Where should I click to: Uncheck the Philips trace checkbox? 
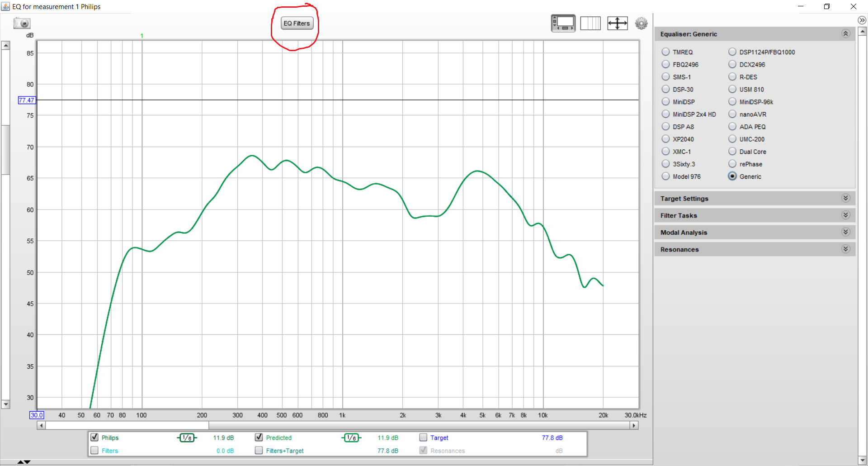[94, 437]
